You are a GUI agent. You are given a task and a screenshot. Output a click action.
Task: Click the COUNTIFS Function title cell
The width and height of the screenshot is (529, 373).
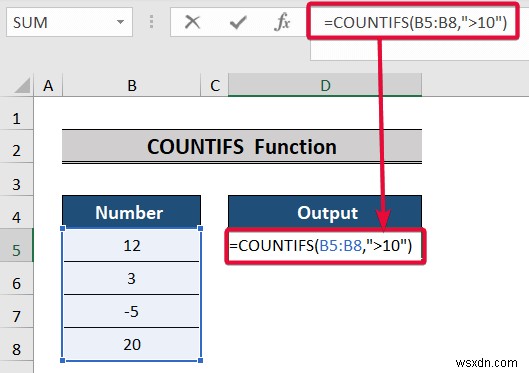click(242, 146)
